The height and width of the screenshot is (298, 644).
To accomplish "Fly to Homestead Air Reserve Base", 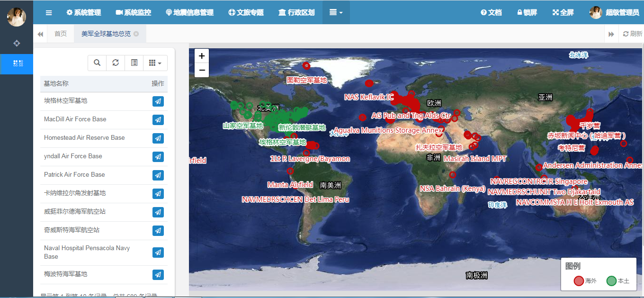I will pyautogui.click(x=158, y=138).
